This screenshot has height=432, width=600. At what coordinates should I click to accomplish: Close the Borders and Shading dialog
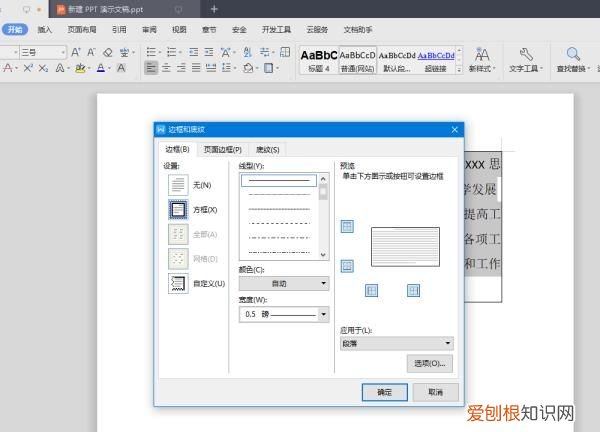[x=455, y=130]
